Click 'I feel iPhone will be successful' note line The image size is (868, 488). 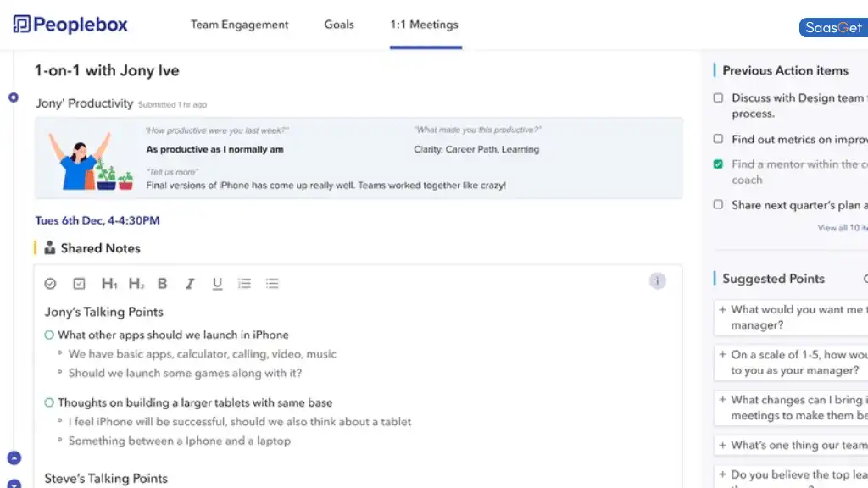[x=240, y=422]
